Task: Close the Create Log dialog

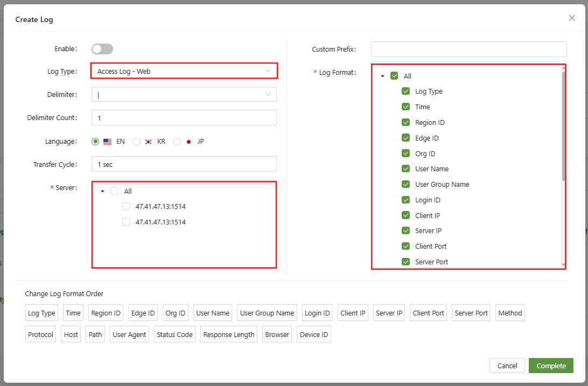Action: coord(572,18)
